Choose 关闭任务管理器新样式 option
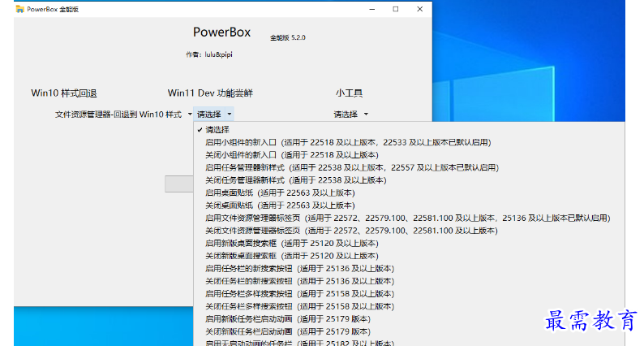 point(409,180)
